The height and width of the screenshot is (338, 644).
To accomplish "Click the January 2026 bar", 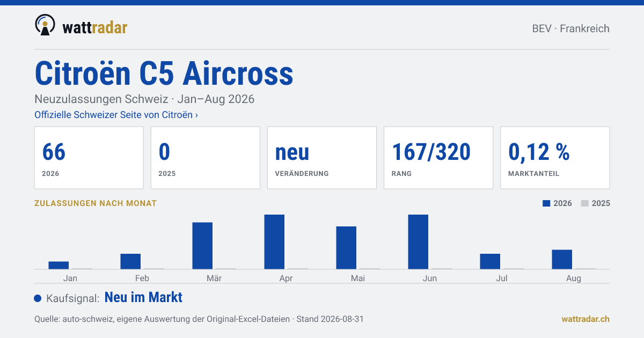I will 58,265.
